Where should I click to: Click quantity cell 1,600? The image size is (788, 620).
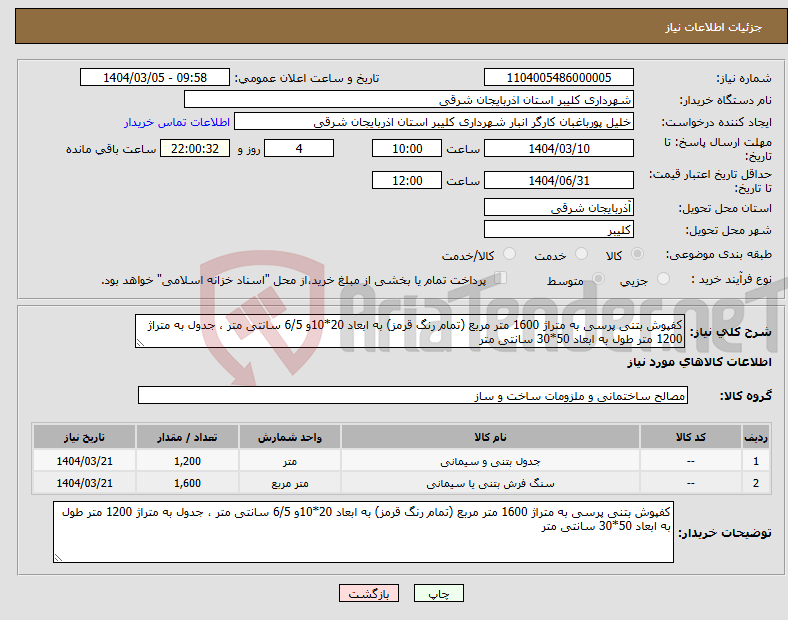[187, 483]
